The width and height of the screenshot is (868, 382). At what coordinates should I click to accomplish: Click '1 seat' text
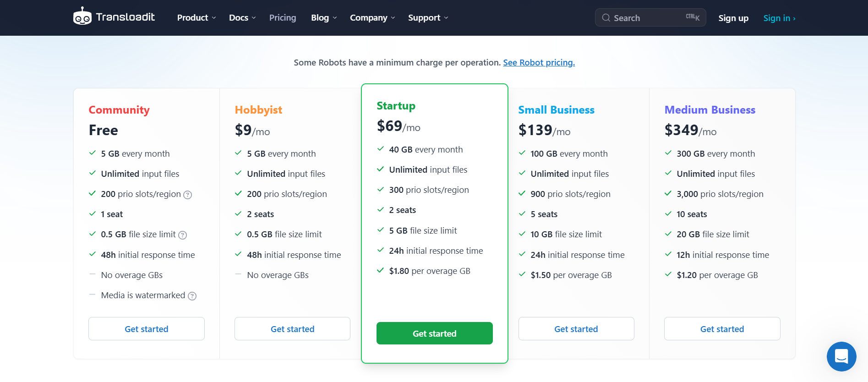coord(112,214)
